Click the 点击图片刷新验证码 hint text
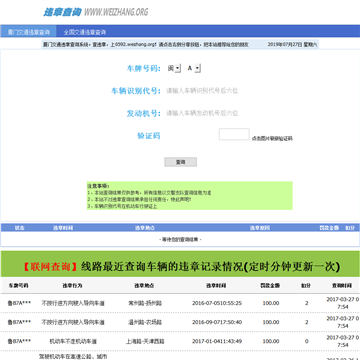Image resolution: width=360 pixels, height=360 pixels. [x=272, y=138]
